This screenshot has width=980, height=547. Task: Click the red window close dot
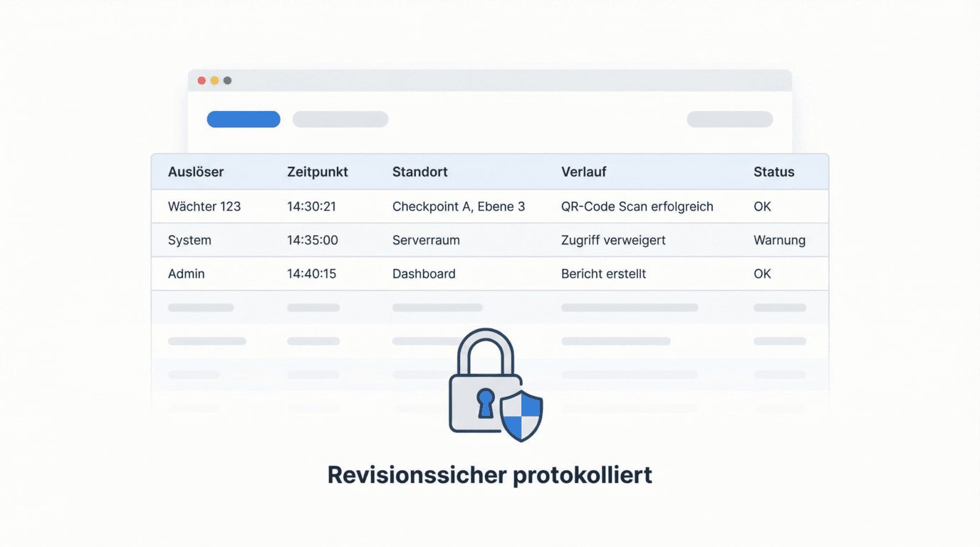(202, 80)
